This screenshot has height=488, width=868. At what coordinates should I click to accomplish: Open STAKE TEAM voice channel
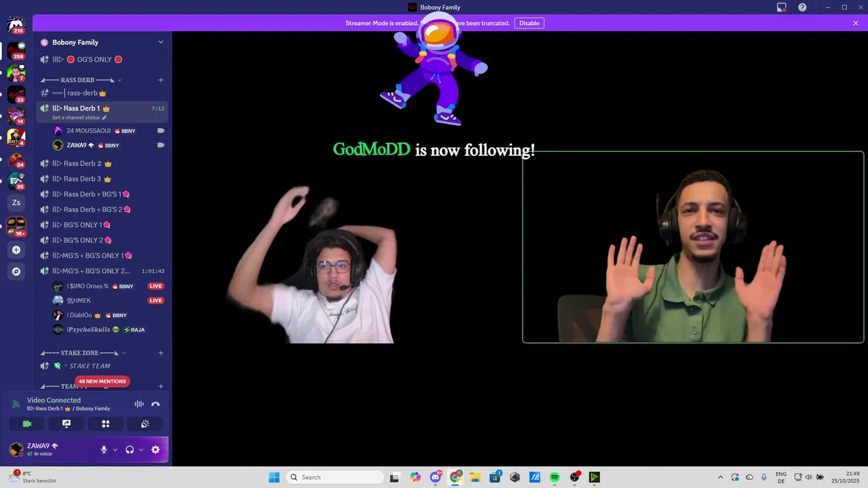102,366
